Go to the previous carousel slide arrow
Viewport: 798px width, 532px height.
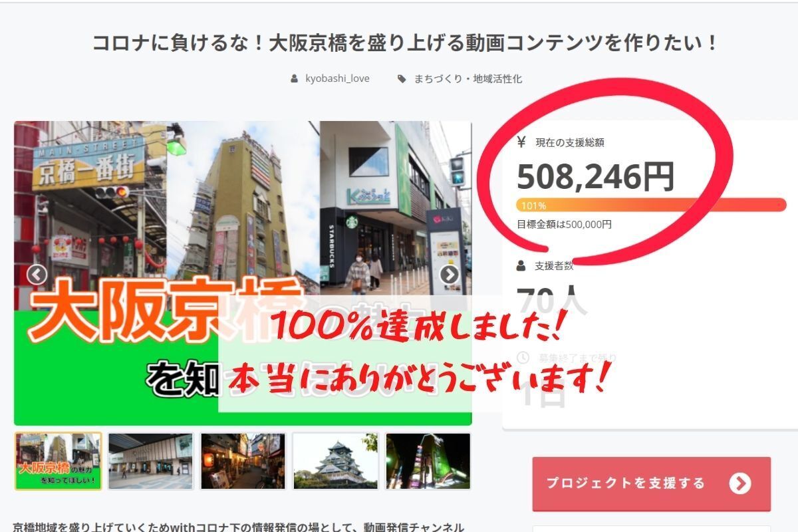pyautogui.click(x=37, y=274)
